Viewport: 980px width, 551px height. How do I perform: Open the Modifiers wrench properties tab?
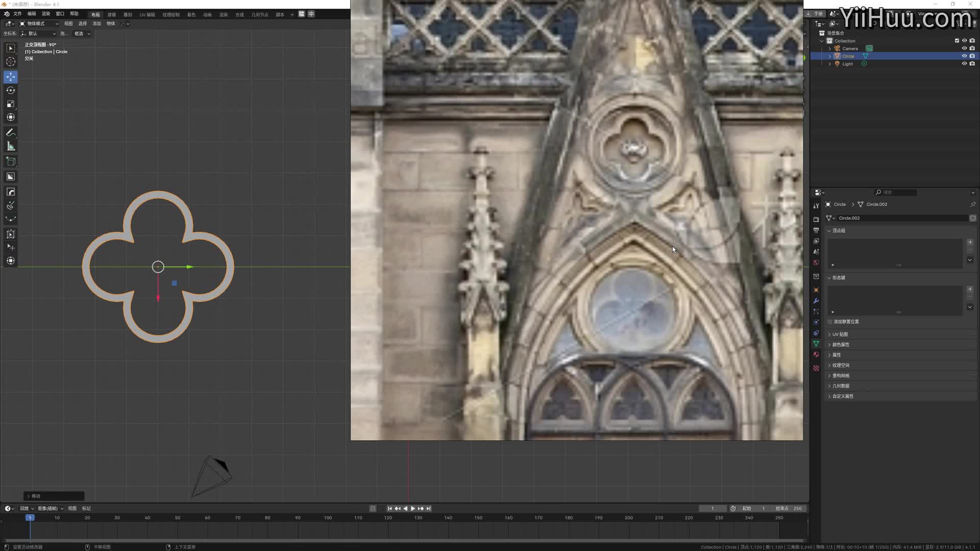click(816, 301)
